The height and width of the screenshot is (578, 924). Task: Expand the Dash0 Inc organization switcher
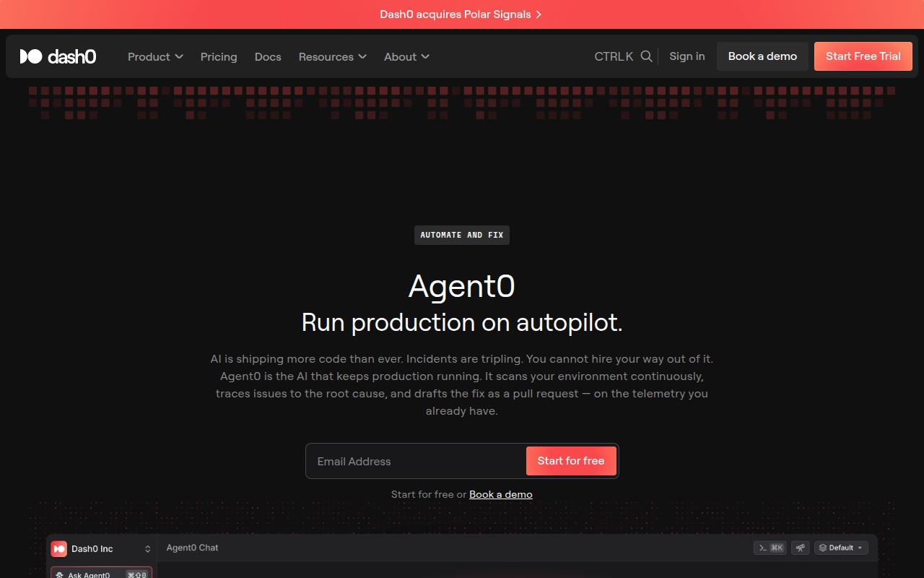pos(148,549)
